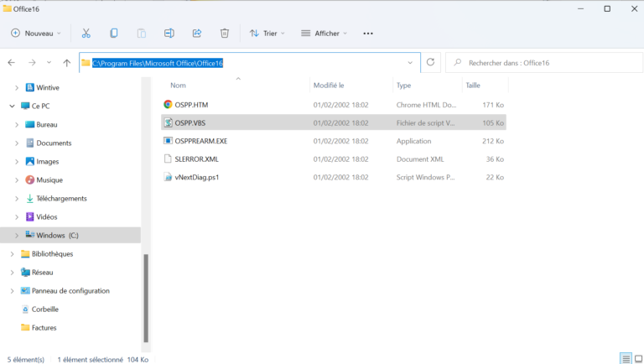The height and width of the screenshot is (364, 644).
Task: Select the OSPPREARM.EXE file
Action: (x=200, y=141)
